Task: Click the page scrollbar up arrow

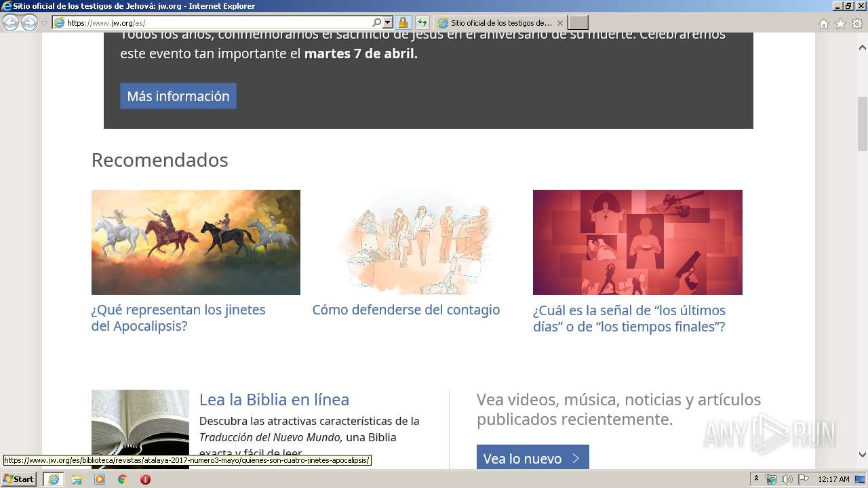Action: click(863, 47)
